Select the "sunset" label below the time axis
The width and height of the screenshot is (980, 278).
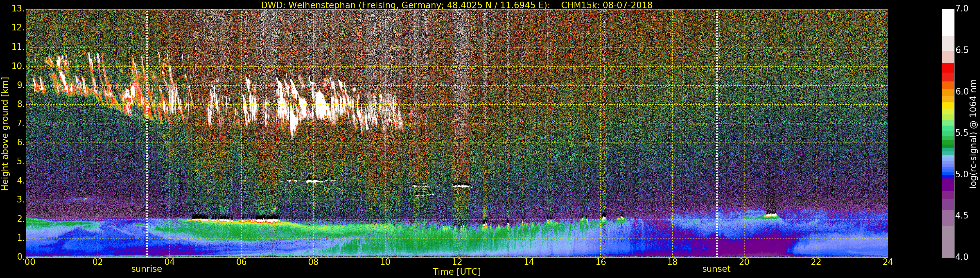716,269
